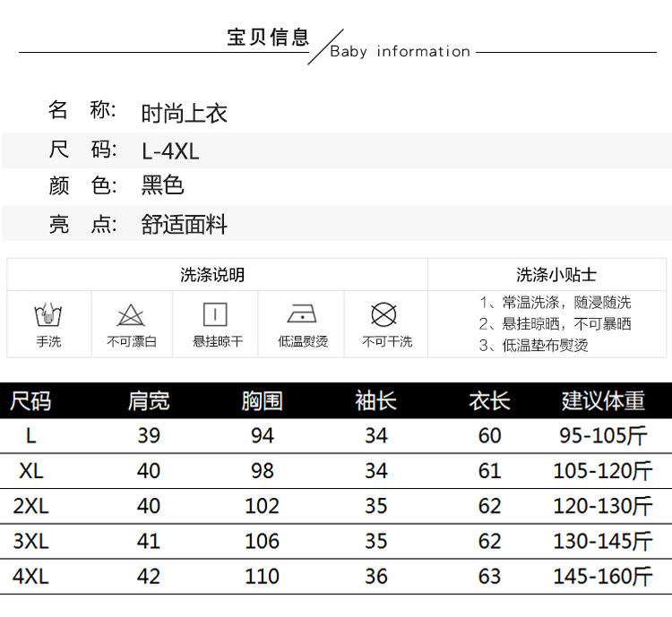This screenshot has width=672, height=617.
Task: Click the 4XL size row label
Action: pyautogui.click(x=30, y=577)
